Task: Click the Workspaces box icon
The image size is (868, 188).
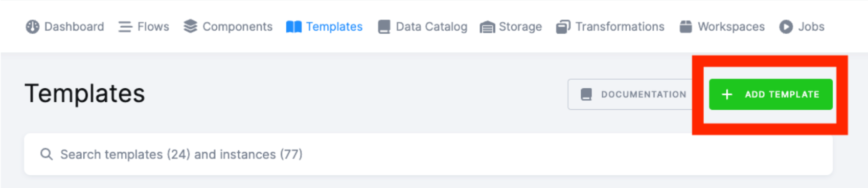Action: coord(686,27)
